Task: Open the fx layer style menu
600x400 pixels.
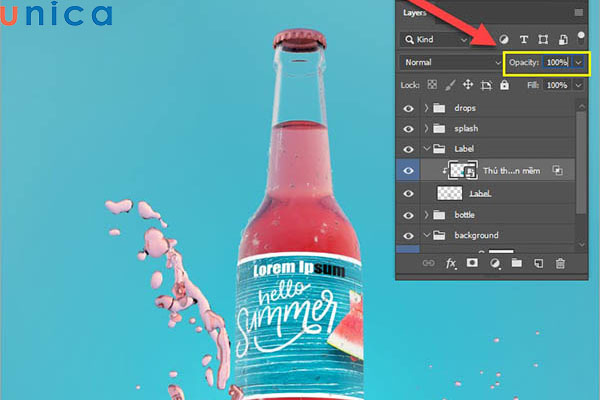Action: coord(451,263)
